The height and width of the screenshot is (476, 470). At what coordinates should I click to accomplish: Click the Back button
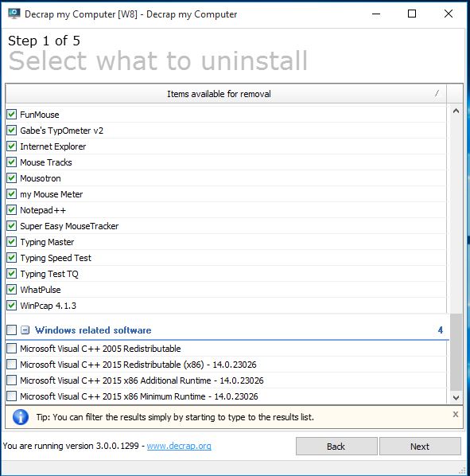(336, 447)
